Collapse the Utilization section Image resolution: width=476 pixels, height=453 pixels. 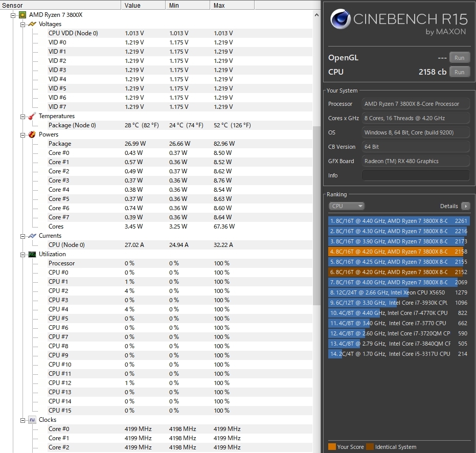point(23,255)
